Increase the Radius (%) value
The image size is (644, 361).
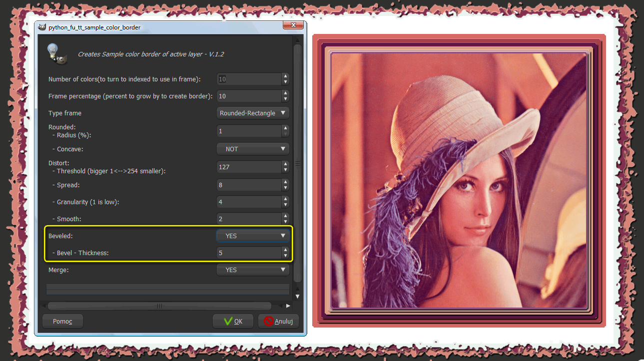point(285,128)
